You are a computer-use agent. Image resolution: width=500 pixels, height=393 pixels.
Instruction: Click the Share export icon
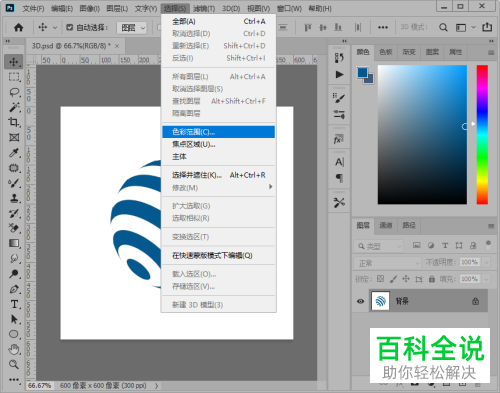pyautogui.click(x=487, y=27)
